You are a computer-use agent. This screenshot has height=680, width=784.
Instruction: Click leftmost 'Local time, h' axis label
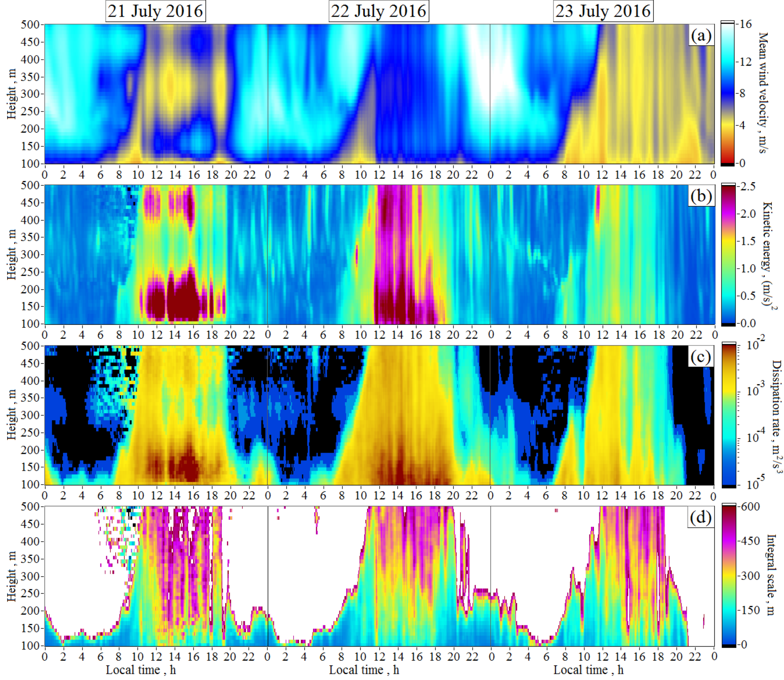tap(141, 670)
